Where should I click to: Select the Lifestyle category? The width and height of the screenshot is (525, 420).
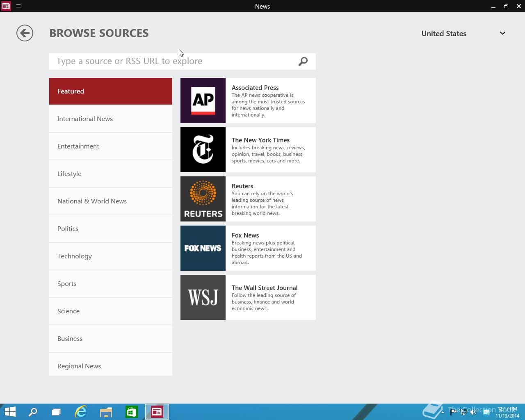pos(111,174)
